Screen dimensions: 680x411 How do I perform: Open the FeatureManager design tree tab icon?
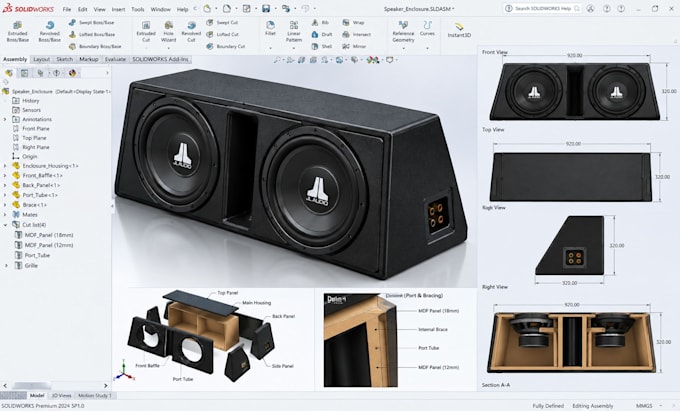[9, 73]
